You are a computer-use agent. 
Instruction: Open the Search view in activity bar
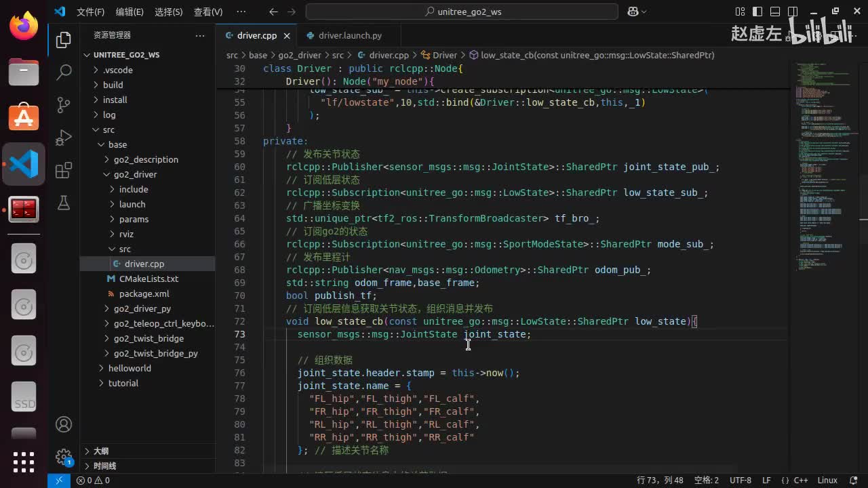point(64,73)
